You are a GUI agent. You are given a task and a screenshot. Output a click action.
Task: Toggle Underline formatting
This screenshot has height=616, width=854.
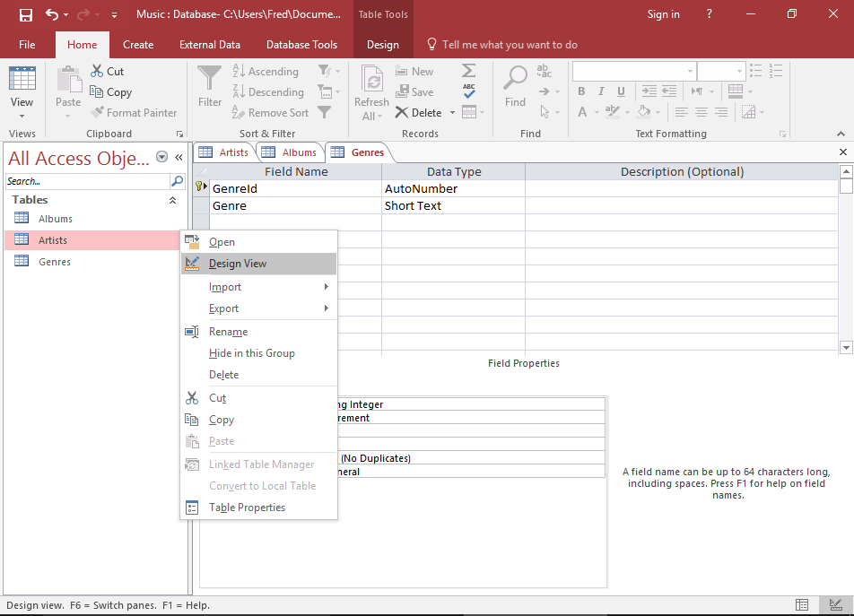621,91
